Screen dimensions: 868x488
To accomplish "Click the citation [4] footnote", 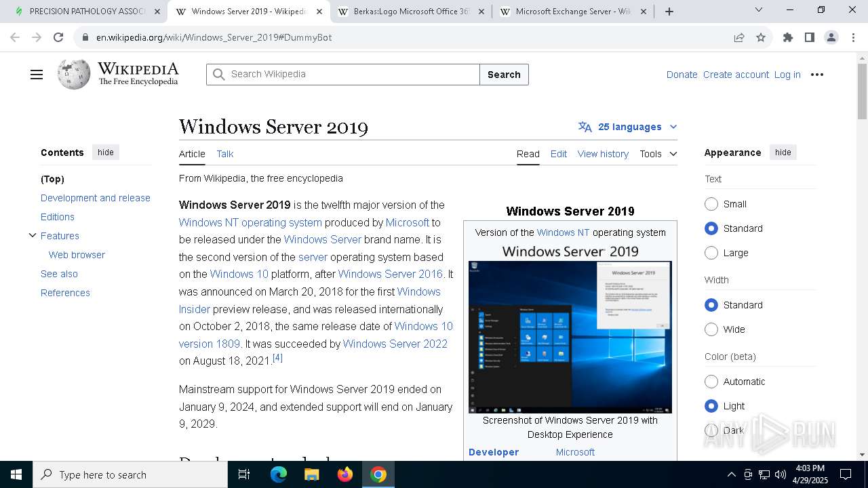I will (x=277, y=358).
